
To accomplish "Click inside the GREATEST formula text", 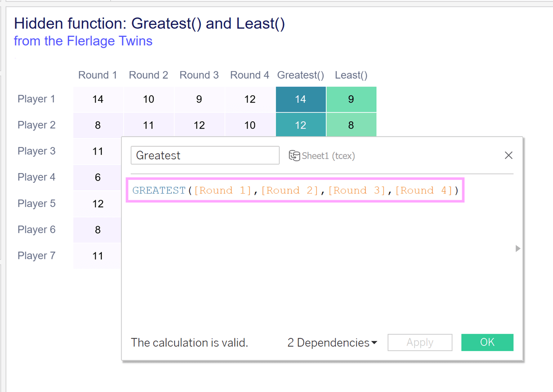I will pyautogui.click(x=295, y=190).
